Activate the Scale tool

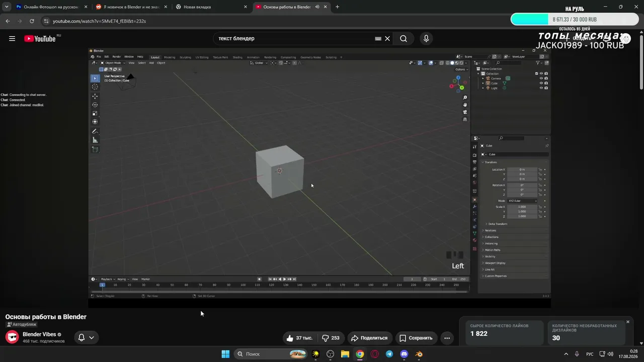tap(95, 113)
